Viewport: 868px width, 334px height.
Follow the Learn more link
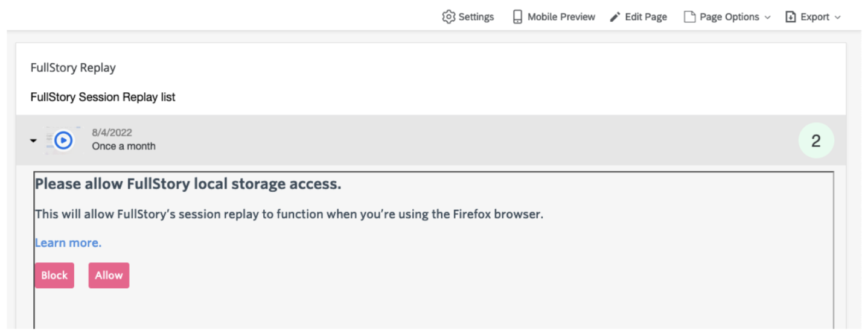[68, 242]
